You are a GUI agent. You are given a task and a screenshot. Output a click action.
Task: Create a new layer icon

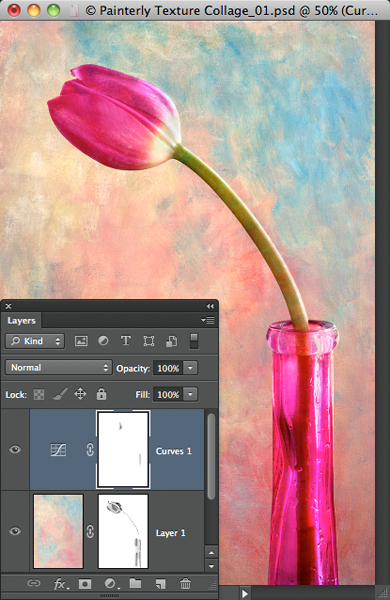pos(160,584)
